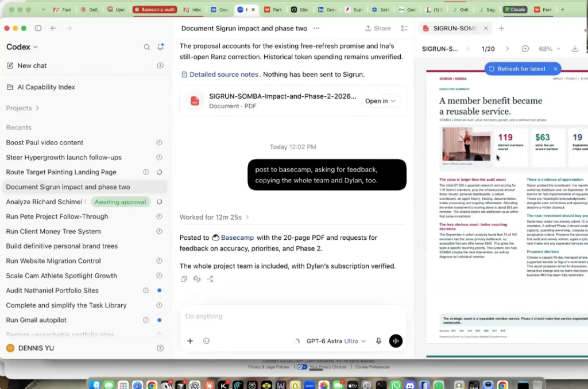Click the status circle on Route Target Painting row

click(160, 172)
